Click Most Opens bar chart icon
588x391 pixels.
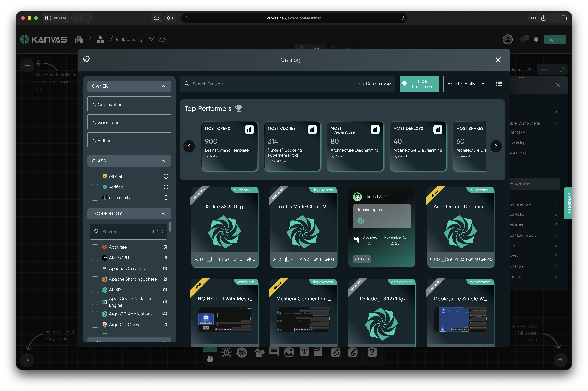(249, 129)
